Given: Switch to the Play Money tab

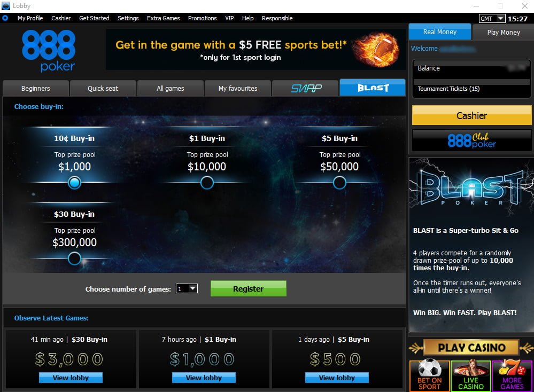Looking at the screenshot, I should 504,33.
